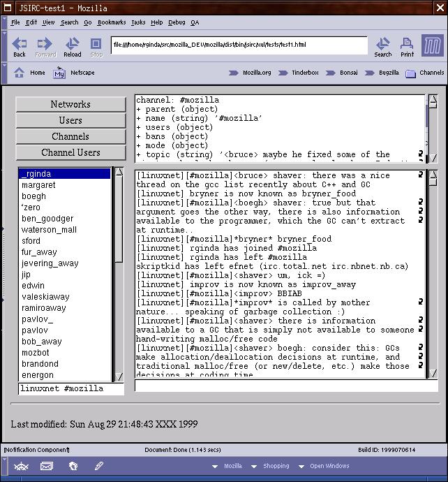The image size is (448, 482).
Task: Click the Search icon in navigation toolbar
Action: coord(382,44)
